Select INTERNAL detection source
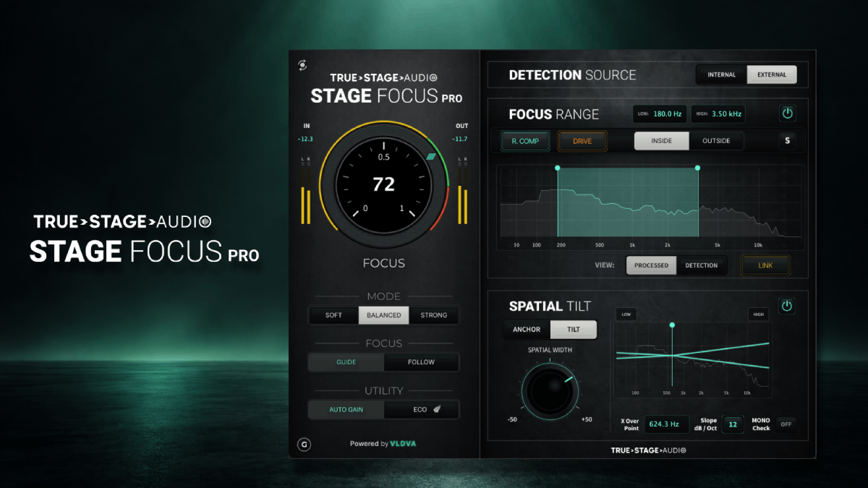 (721, 74)
